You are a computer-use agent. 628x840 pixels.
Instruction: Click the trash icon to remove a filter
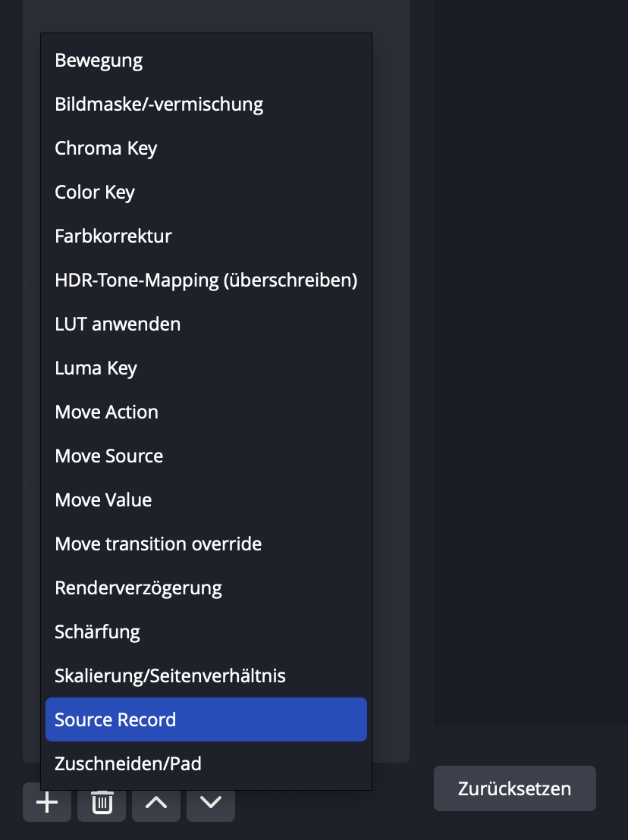pyautogui.click(x=101, y=802)
